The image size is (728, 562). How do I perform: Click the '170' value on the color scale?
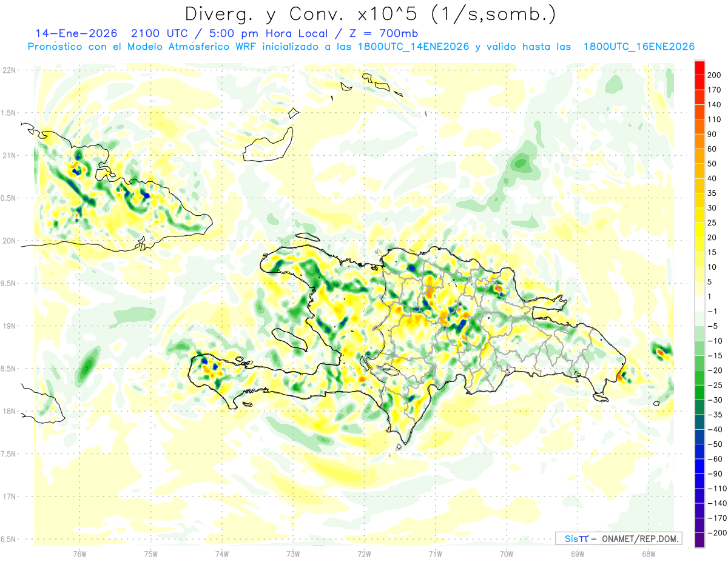coord(716,90)
